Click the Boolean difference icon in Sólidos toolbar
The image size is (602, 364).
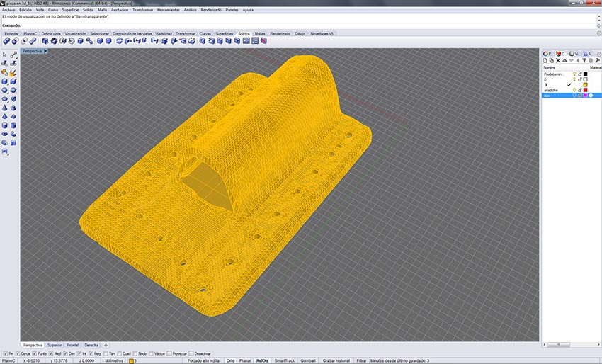tap(15, 40)
